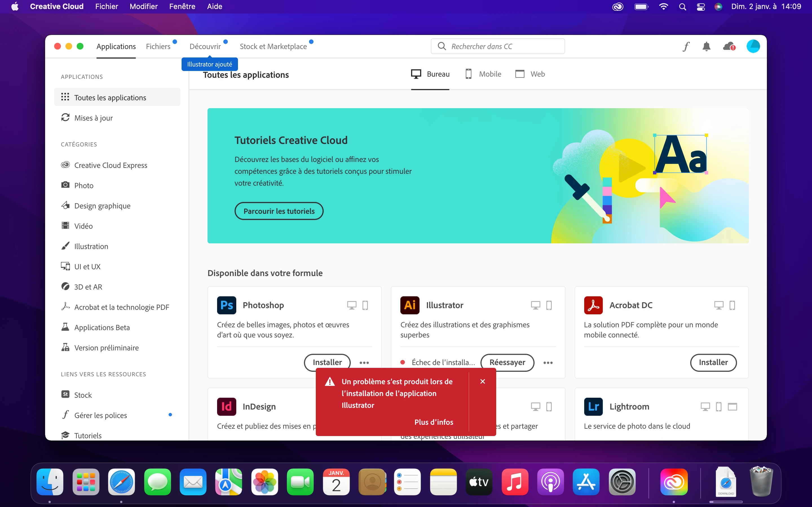
Task: Click the Photoshop app icon
Action: pyautogui.click(x=226, y=305)
